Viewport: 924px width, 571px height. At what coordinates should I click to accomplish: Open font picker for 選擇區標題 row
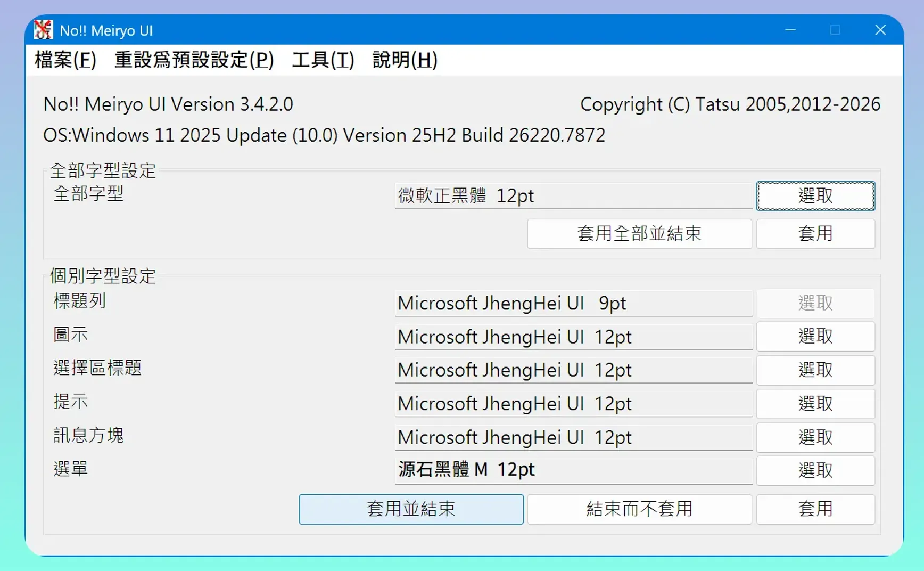coord(815,370)
